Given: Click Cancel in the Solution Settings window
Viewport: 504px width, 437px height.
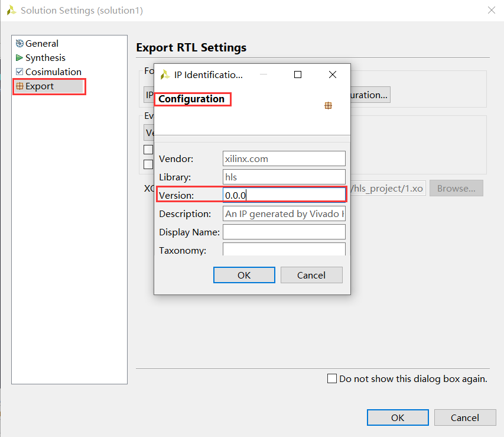Looking at the screenshot, I should click(x=465, y=417).
